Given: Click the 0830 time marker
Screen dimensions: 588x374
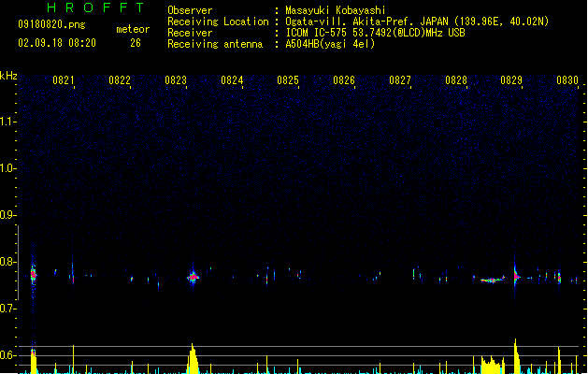Looking at the screenshot, I should (x=567, y=80).
